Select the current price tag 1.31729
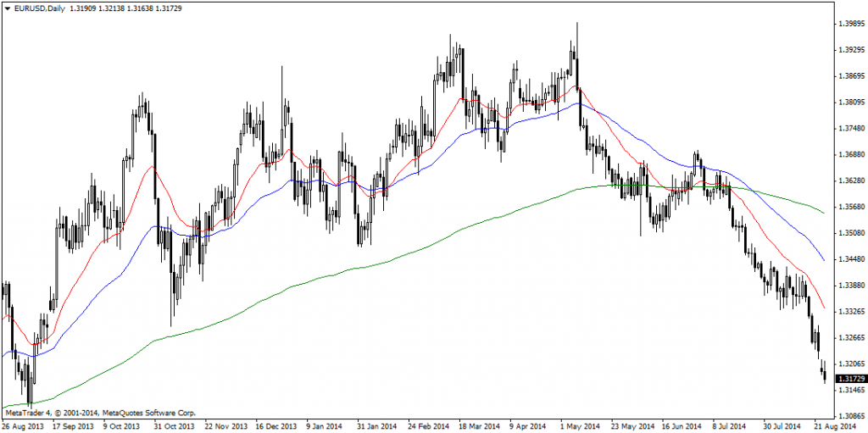 point(851,378)
